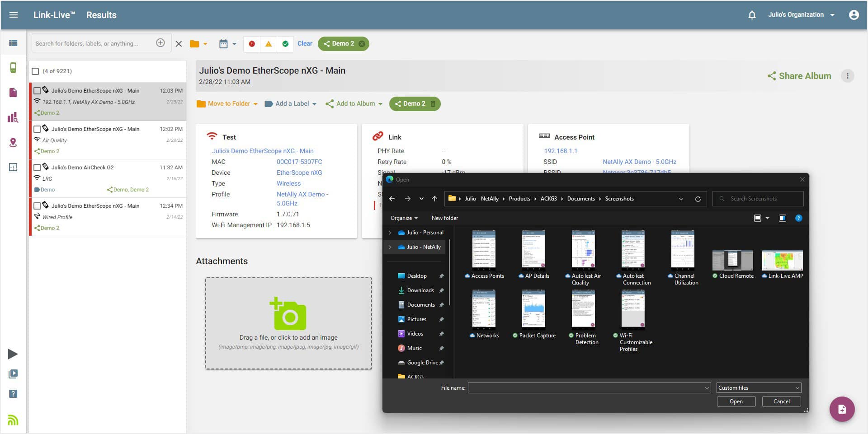Select Pictures in the navigation pane
The height and width of the screenshot is (434, 868).
[x=416, y=319]
